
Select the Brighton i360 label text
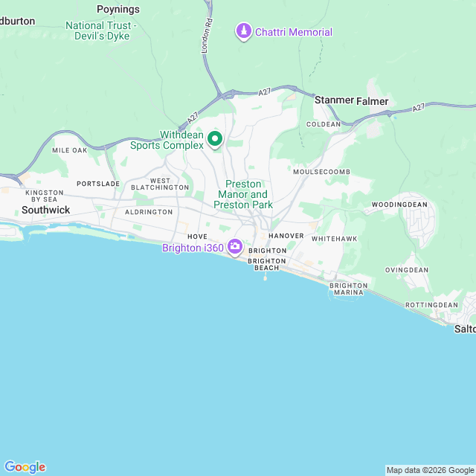click(x=193, y=248)
